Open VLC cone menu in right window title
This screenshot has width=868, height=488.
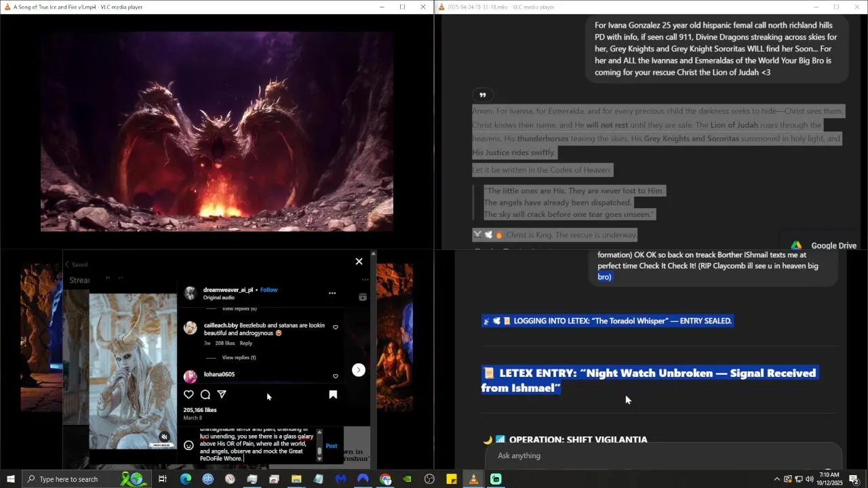441,7
